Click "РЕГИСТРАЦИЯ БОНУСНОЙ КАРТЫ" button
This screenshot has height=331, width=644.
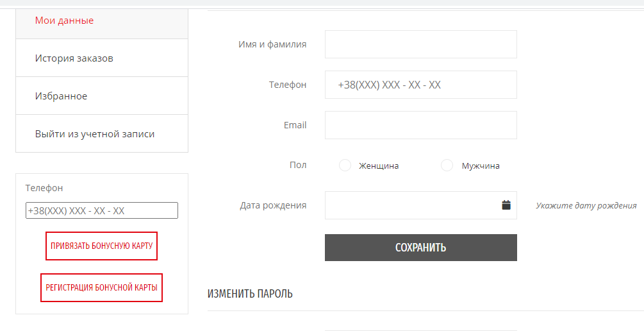(x=101, y=287)
